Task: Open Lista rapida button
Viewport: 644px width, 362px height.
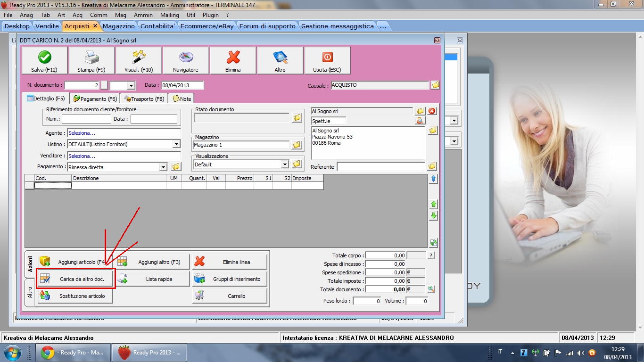Action: [x=152, y=279]
